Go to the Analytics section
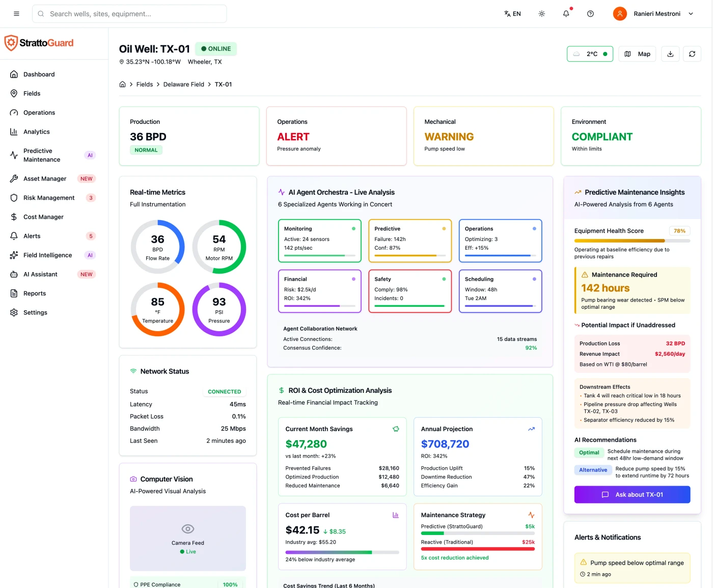 36,131
